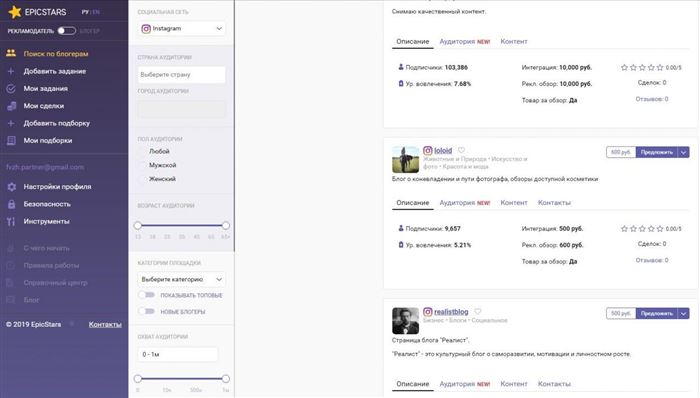Click the tools icon for Инструменты
700x398 pixels.
point(11,221)
